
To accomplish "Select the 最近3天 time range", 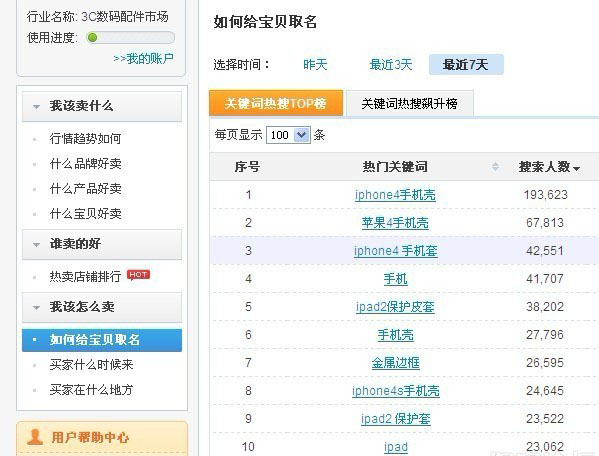I will point(391,65).
